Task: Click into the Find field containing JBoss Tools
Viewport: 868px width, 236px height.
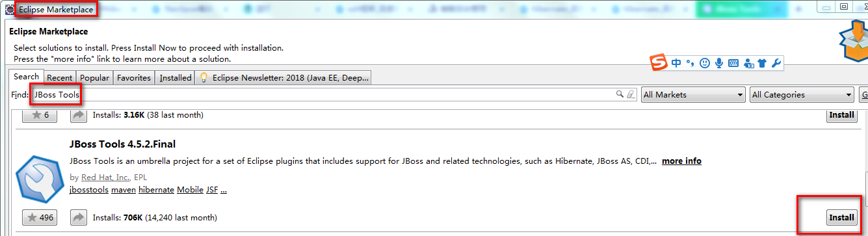Action: click(333, 95)
